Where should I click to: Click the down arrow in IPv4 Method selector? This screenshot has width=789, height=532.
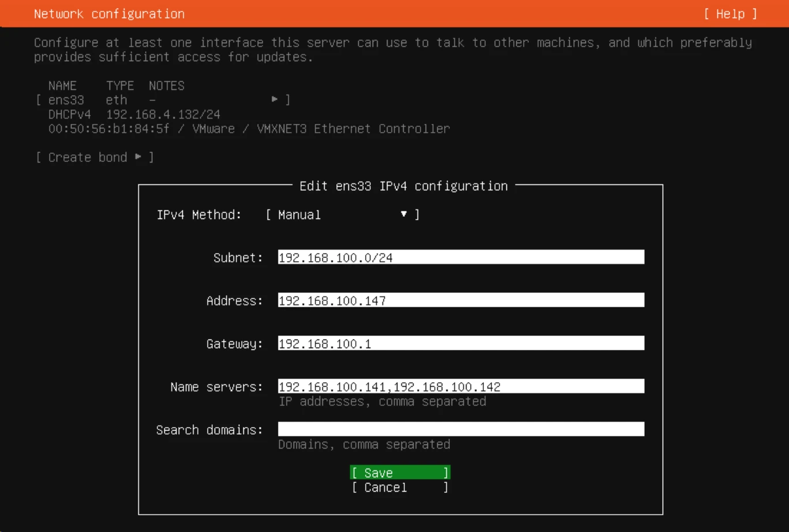click(x=404, y=214)
